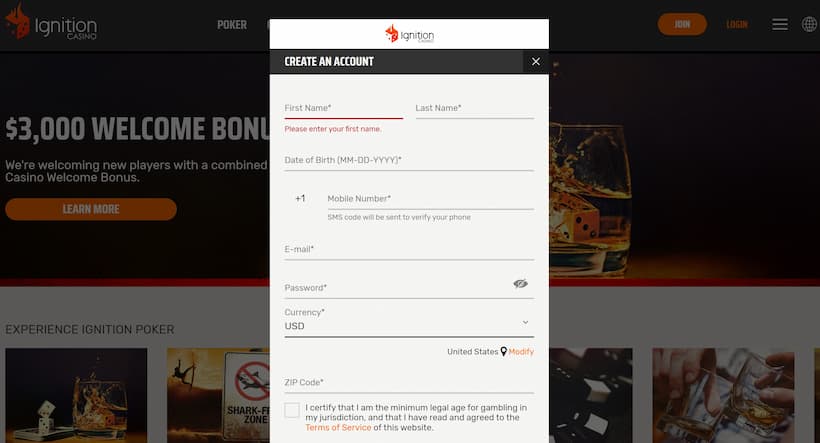The image size is (820, 443).
Task: Click the 'EXPERIENCE IGNITION POKER' heading
Action: 89,330
